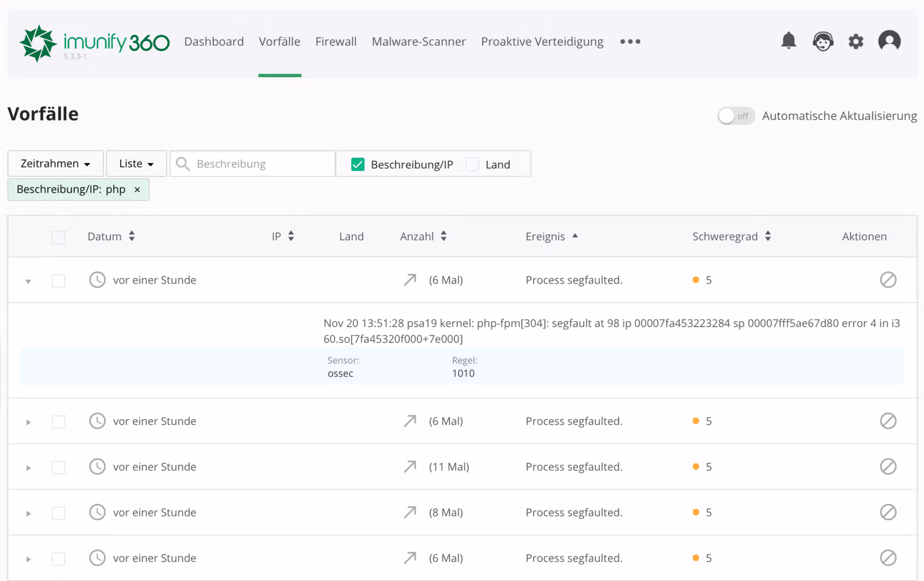Enable Automatische Aktualisierung

click(x=735, y=116)
